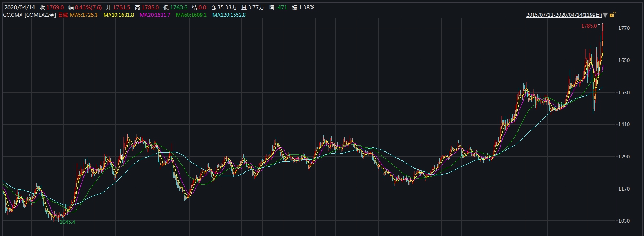Viewport: 644px width, 236px height.
Task: Click the 1045.4 low price marker
Action: click(x=67, y=222)
